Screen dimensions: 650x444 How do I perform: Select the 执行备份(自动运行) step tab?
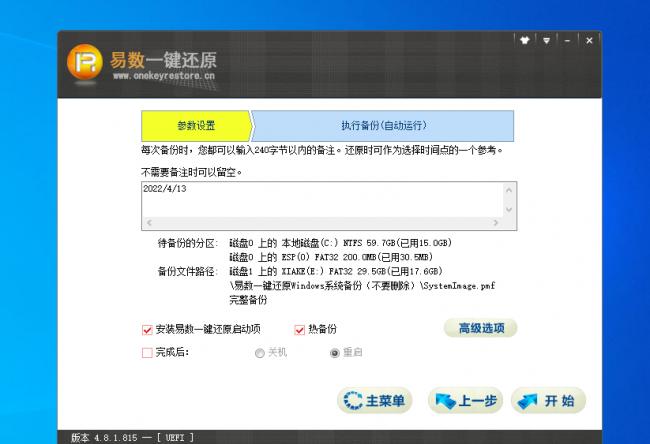click(x=383, y=126)
